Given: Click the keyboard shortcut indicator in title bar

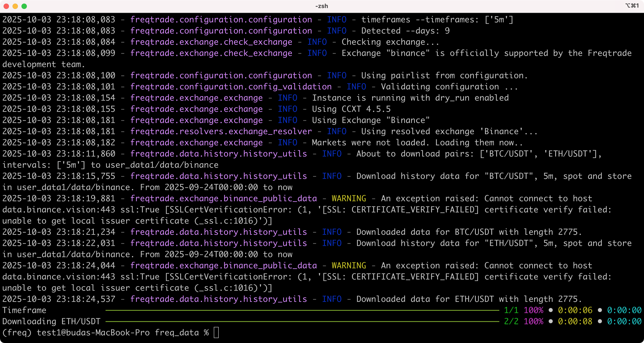Looking at the screenshot, I should (x=632, y=6).
